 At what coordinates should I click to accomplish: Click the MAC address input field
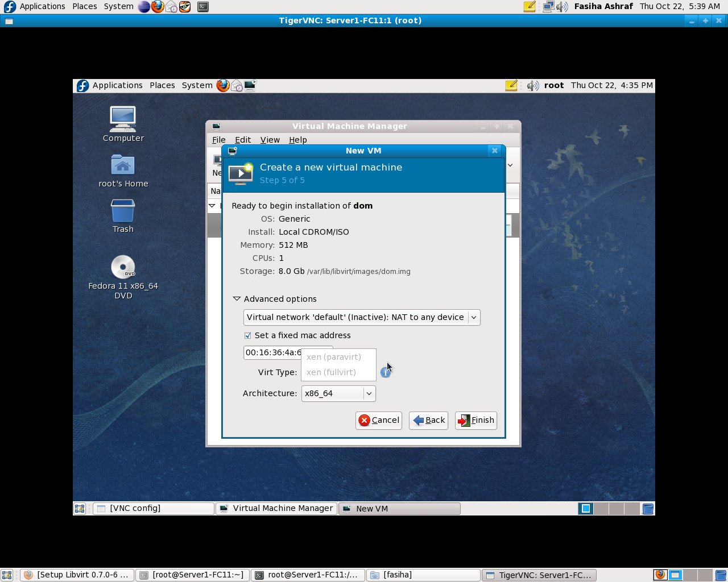tap(272, 352)
